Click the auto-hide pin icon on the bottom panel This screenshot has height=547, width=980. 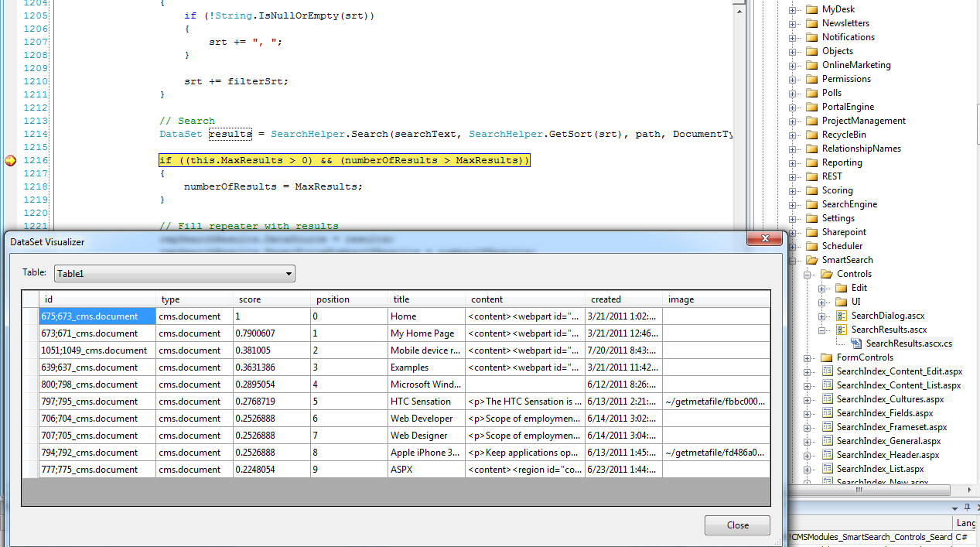(x=965, y=508)
